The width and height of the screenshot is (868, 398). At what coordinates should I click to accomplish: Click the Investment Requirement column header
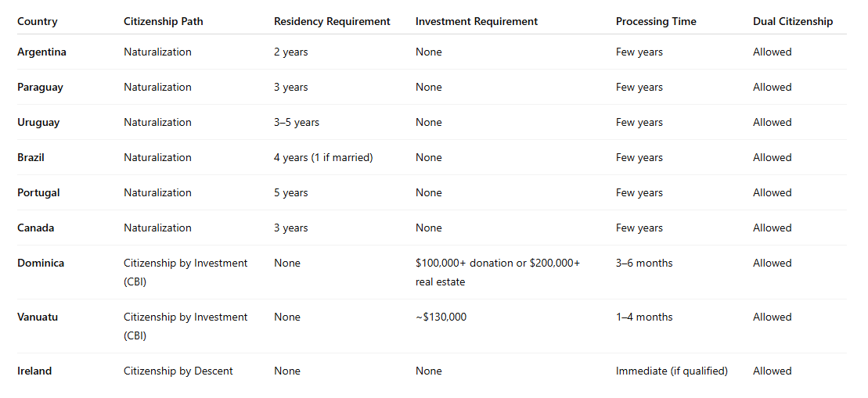[477, 22]
